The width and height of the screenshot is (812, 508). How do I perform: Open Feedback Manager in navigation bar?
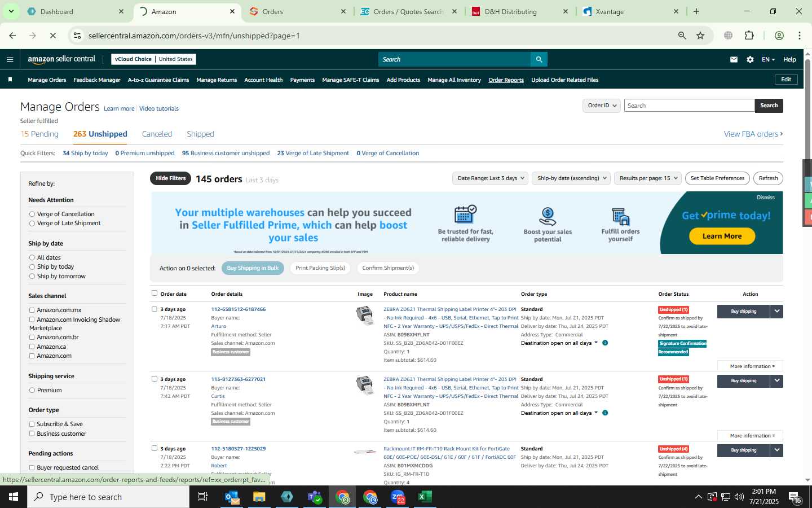point(96,80)
